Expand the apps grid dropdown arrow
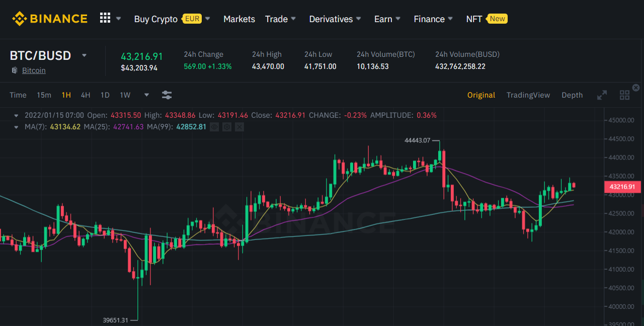The height and width of the screenshot is (326, 644). pyautogui.click(x=119, y=19)
